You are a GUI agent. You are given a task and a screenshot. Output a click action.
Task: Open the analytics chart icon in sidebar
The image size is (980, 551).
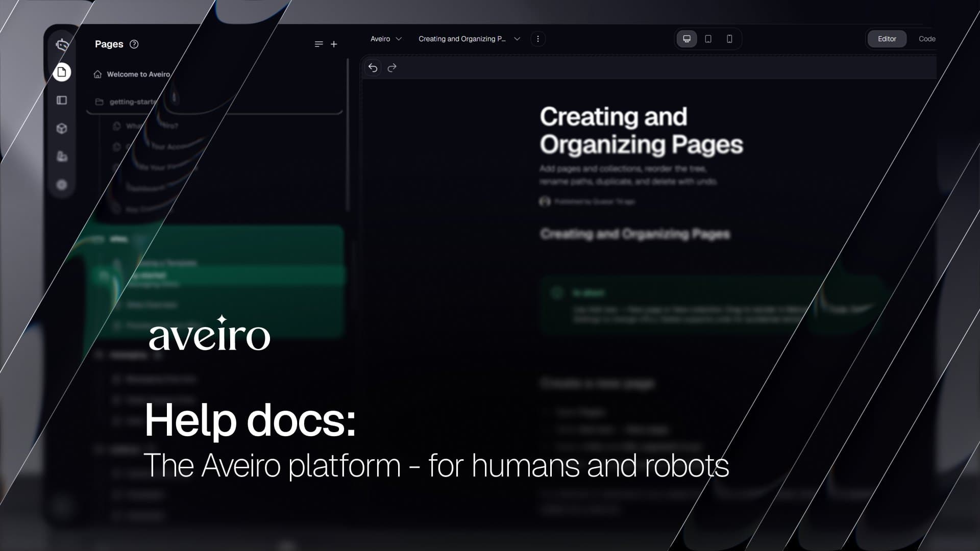point(62,157)
